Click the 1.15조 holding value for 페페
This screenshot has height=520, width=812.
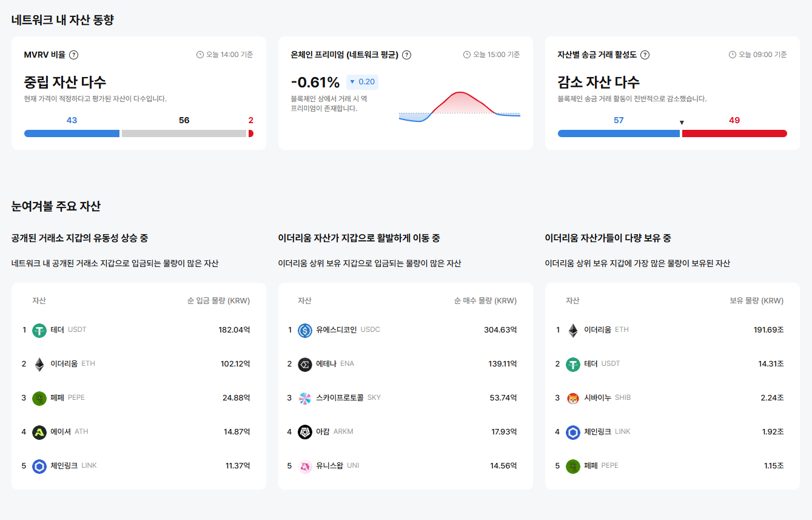[774, 466]
